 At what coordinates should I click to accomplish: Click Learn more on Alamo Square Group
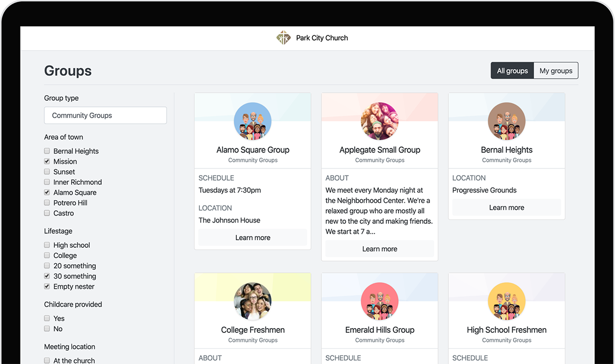coord(253,238)
